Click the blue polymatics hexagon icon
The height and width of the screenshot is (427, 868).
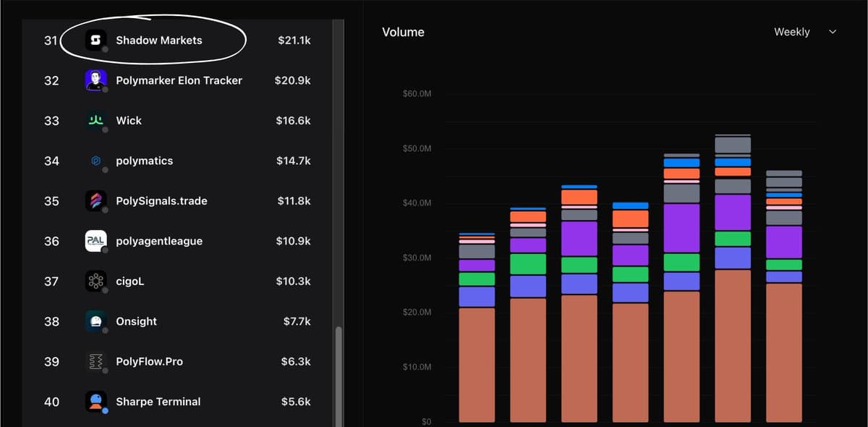pyautogui.click(x=96, y=161)
